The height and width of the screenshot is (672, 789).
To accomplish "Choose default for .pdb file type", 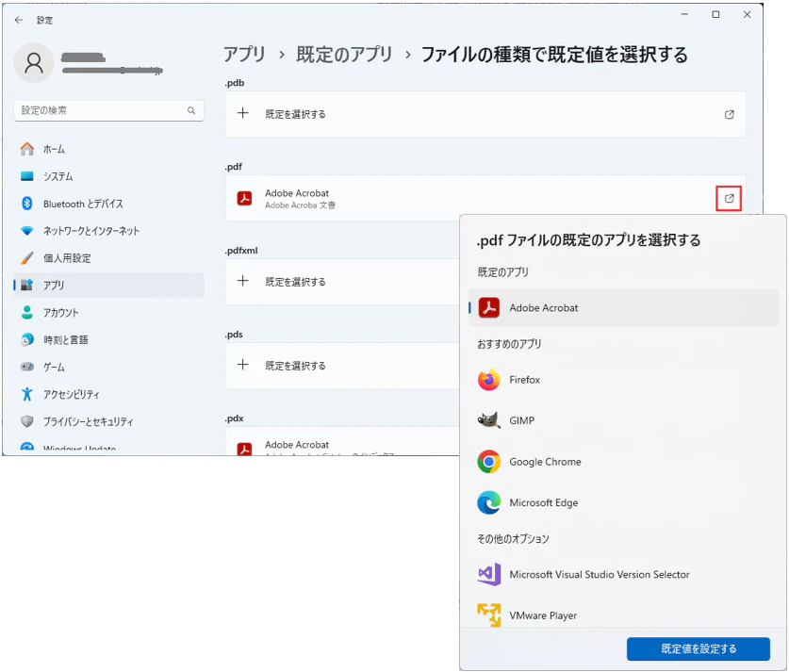I will pos(485,114).
